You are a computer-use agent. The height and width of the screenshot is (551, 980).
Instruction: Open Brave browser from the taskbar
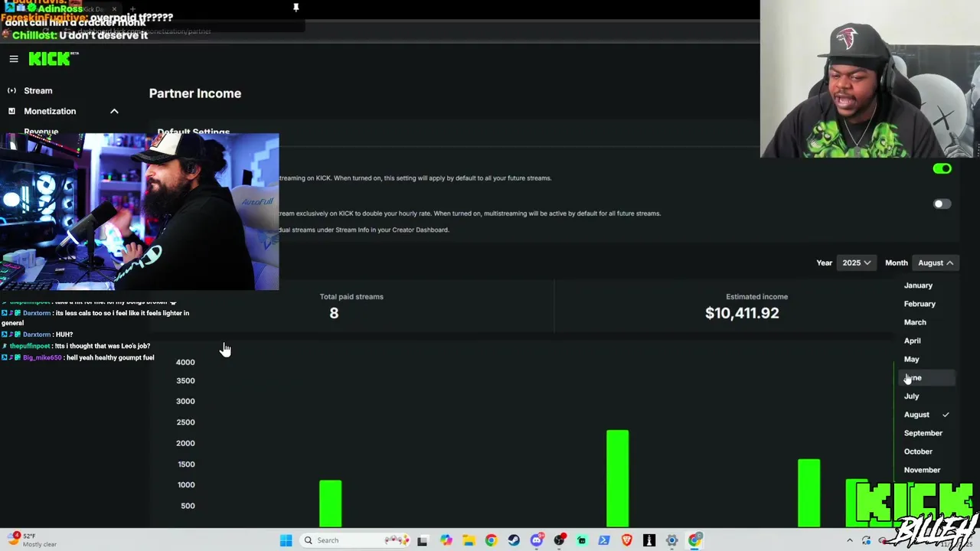627,540
